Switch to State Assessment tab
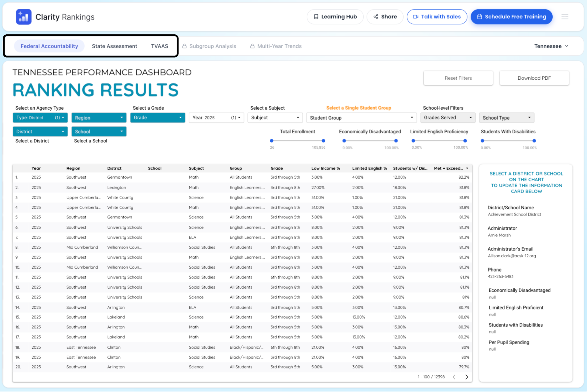The width and height of the screenshot is (587, 392). [x=114, y=46]
